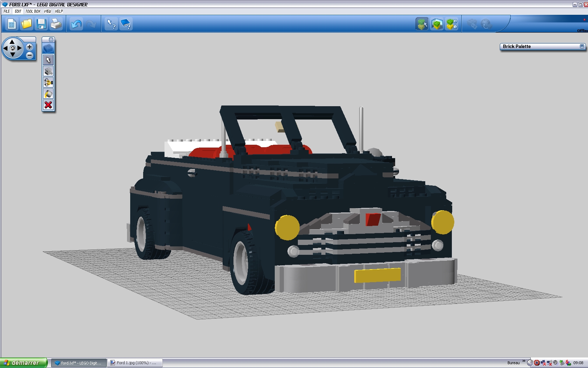The image size is (588, 368).
Task: Activate the Clone brick tool
Action: [48, 71]
